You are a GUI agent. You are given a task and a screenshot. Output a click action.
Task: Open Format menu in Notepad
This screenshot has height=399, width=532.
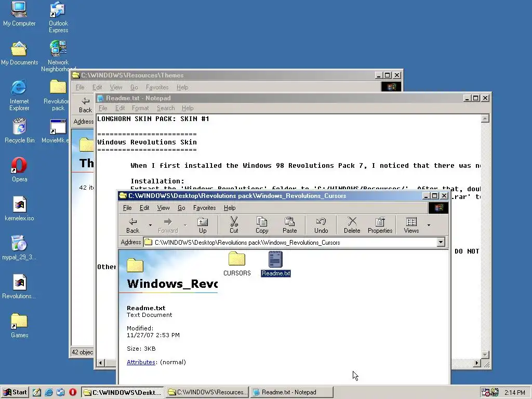140,108
